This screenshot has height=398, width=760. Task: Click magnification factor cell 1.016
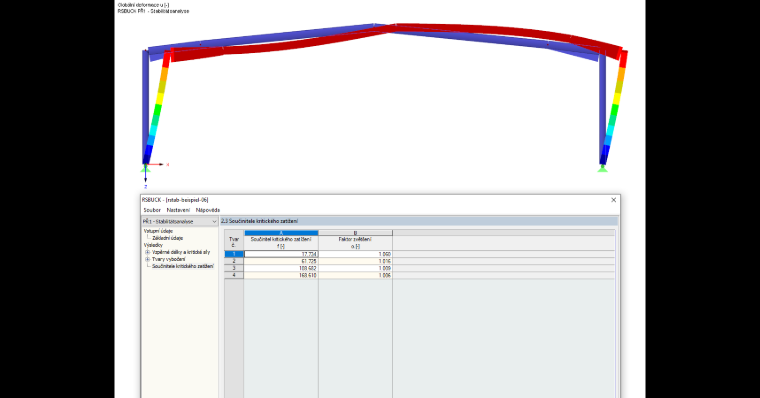(355, 261)
